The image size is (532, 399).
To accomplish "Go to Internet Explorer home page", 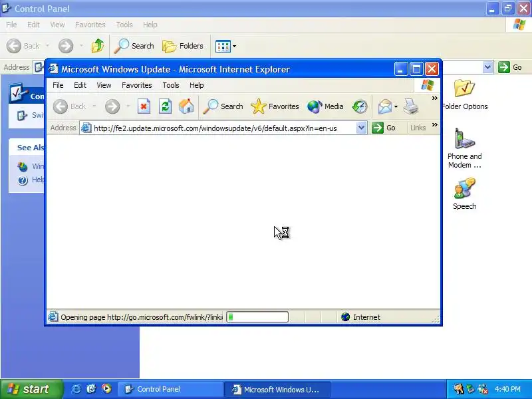I will pyautogui.click(x=186, y=106).
